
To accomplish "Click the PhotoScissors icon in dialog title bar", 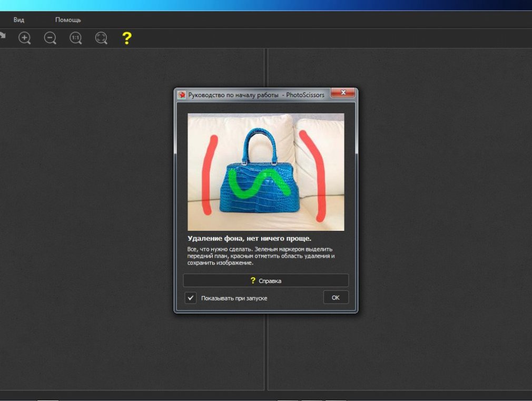I will 182,95.
